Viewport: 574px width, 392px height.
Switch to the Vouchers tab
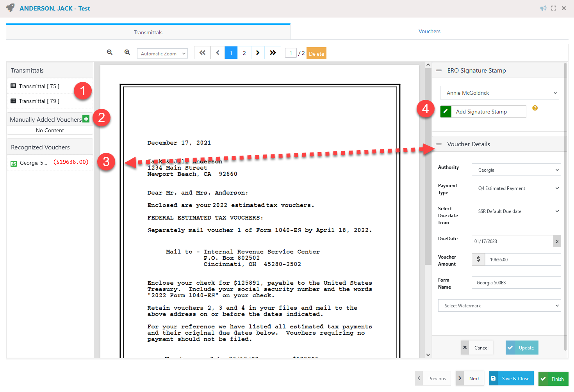(429, 32)
